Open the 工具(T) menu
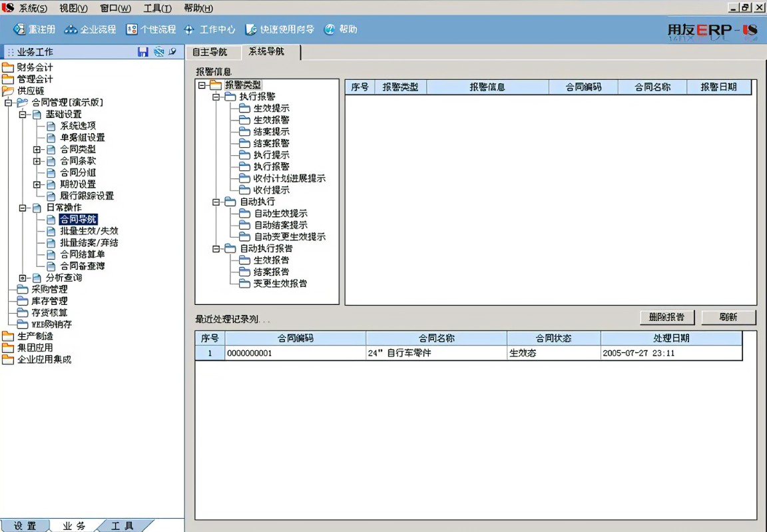The width and height of the screenshot is (767, 532). click(x=158, y=8)
